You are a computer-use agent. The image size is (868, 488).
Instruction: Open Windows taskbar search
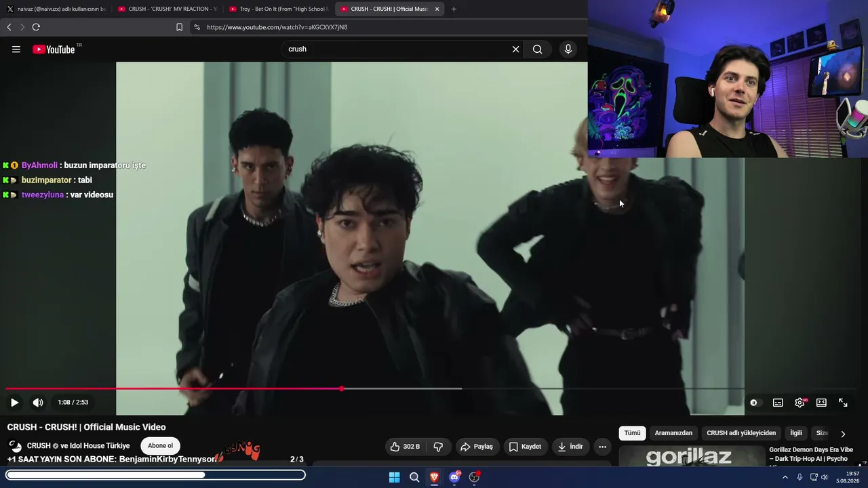(414, 477)
